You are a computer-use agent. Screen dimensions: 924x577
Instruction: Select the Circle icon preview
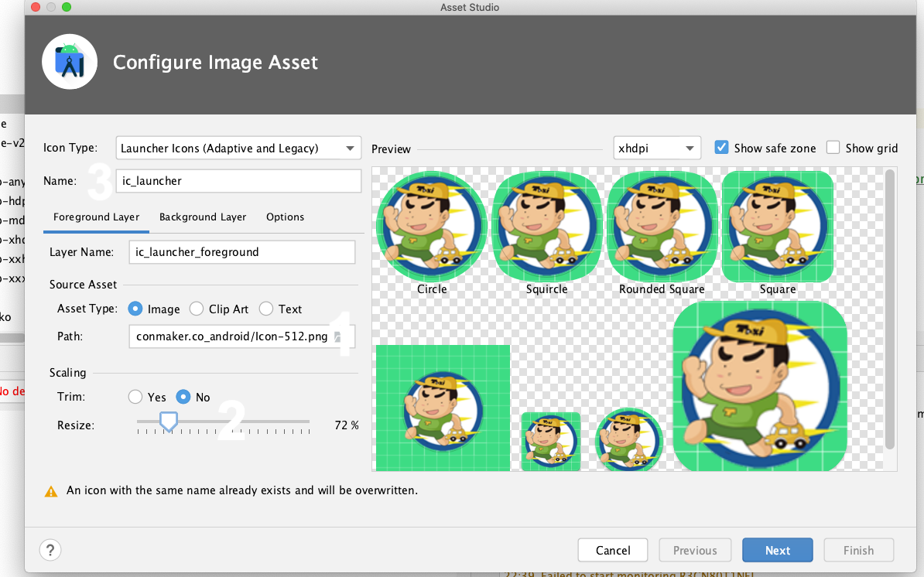[432, 226]
